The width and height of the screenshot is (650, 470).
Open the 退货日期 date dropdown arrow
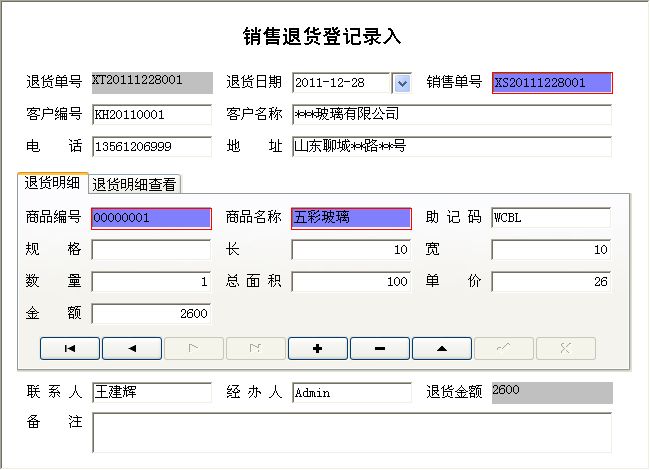pyautogui.click(x=401, y=83)
